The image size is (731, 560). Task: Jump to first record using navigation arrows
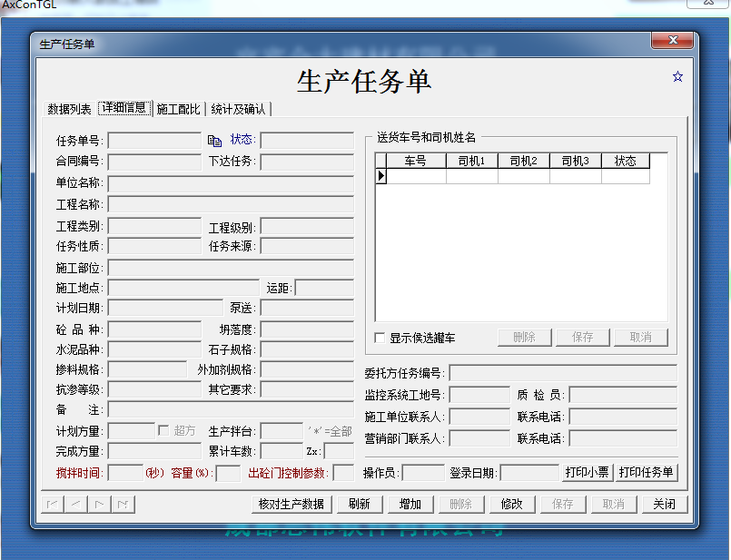pos(51,503)
